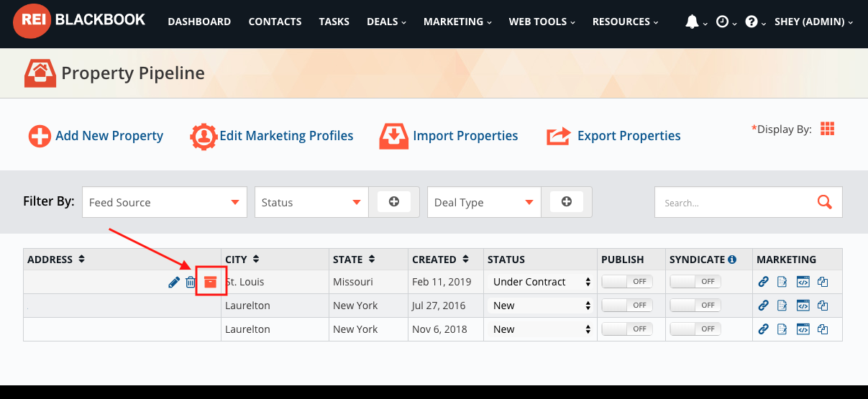The height and width of the screenshot is (399, 868).
Task: Add a filter with the plus beside Deal Type
Action: point(567,202)
